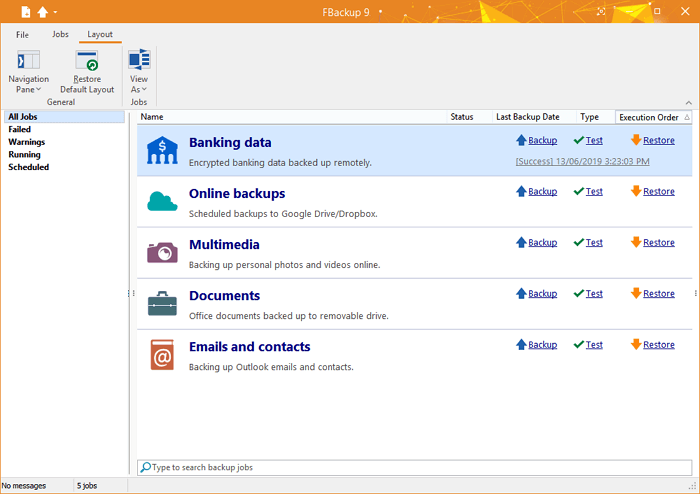Open the File menu tab

tap(22, 35)
